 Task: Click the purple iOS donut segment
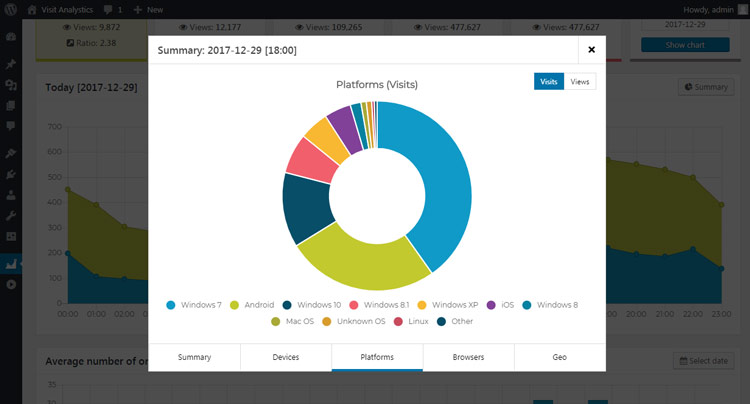[347, 129]
